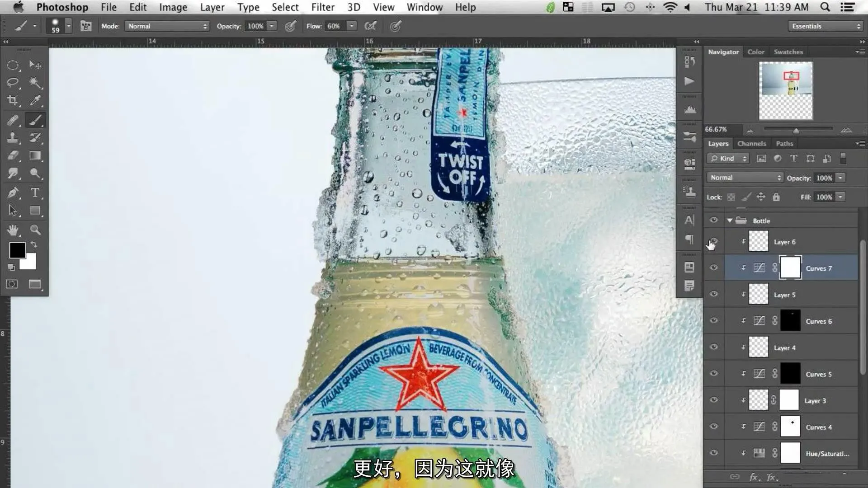Select the Brush tool in toolbar
Image resolution: width=868 pixels, height=488 pixels.
(x=34, y=118)
